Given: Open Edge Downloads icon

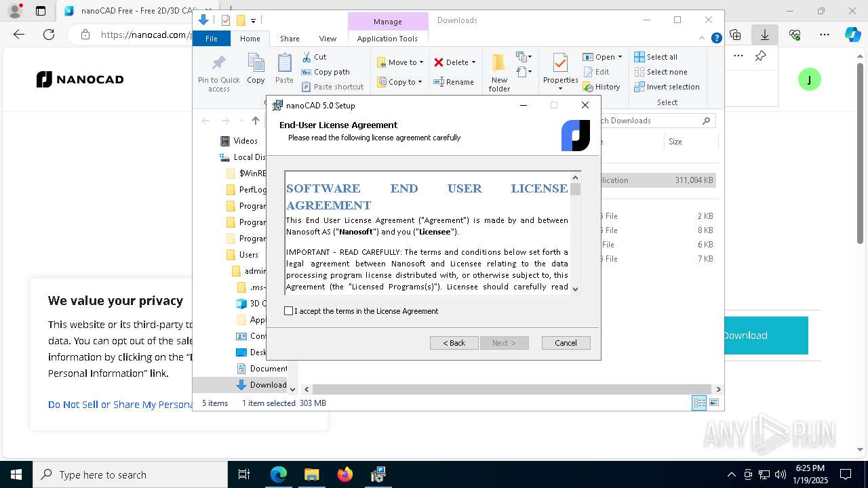Looking at the screenshot, I should [765, 35].
